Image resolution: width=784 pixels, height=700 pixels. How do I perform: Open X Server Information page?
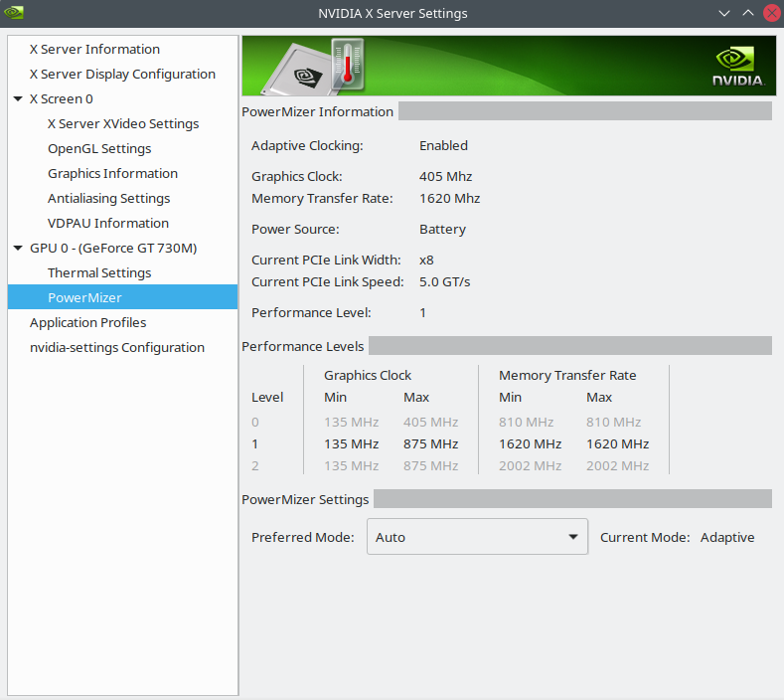[94, 49]
